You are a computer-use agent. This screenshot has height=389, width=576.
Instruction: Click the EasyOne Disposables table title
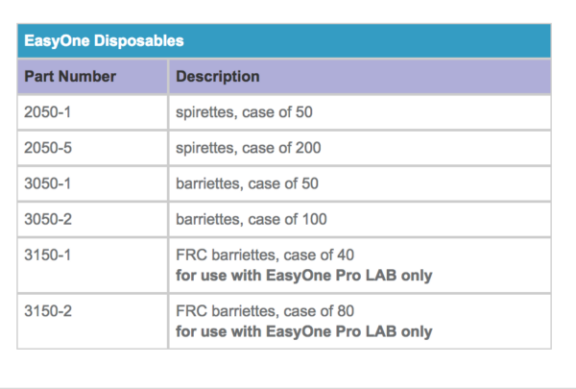pyautogui.click(x=104, y=41)
